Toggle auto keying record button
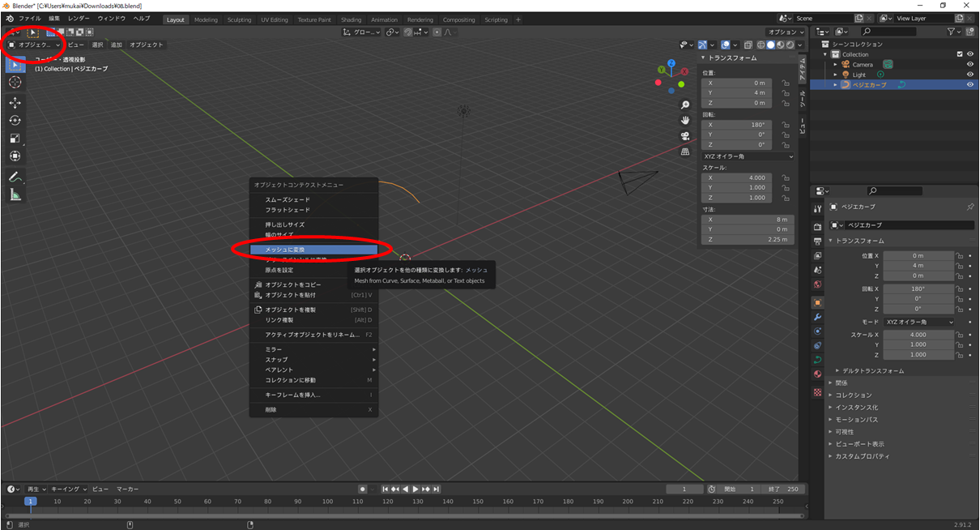The width and height of the screenshot is (980, 530). [363, 489]
